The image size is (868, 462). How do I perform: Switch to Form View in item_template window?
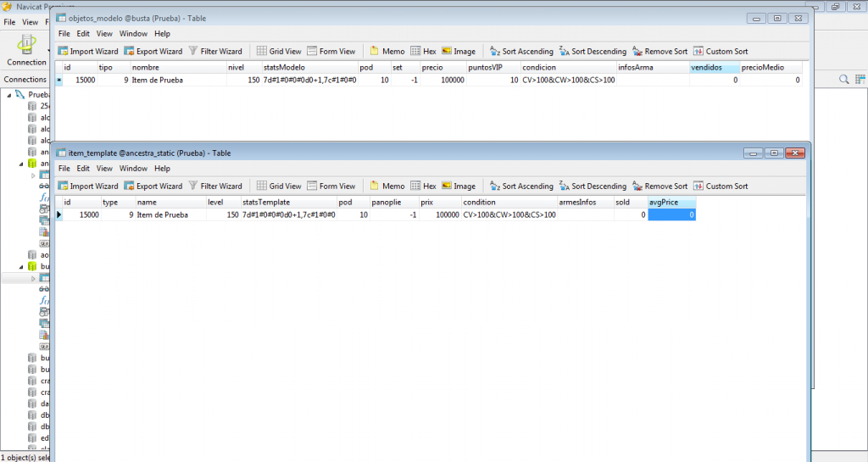pos(331,186)
